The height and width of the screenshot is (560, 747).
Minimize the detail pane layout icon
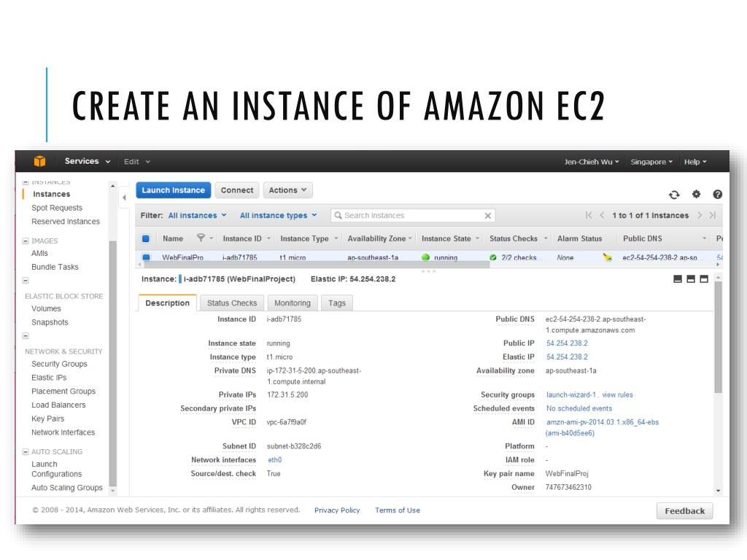click(x=678, y=279)
